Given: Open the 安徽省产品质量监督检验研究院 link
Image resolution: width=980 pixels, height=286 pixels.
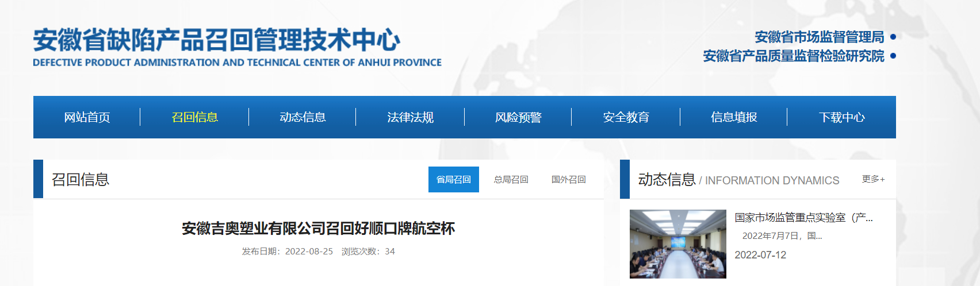Looking at the screenshot, I should point(794,56).
